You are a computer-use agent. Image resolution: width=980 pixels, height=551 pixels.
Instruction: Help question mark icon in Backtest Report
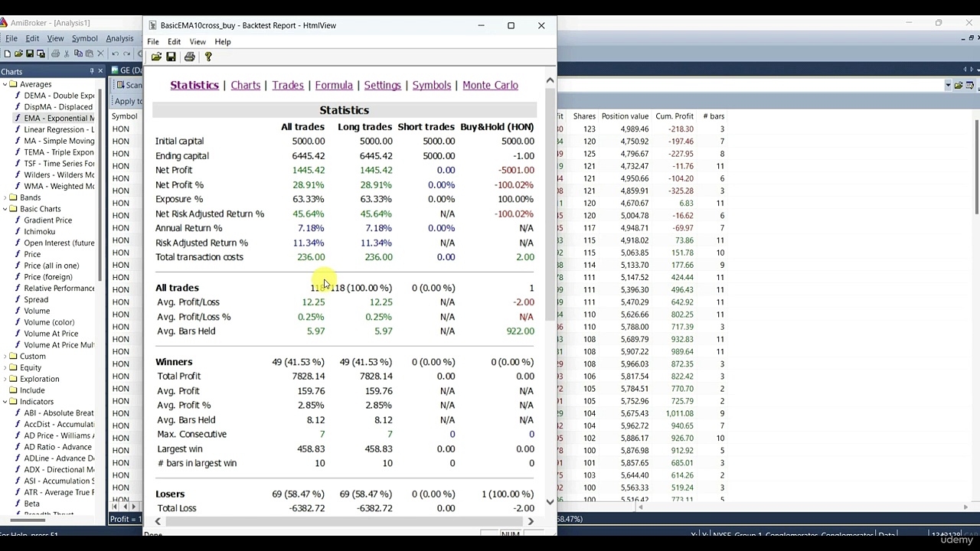tap(207, 57)
